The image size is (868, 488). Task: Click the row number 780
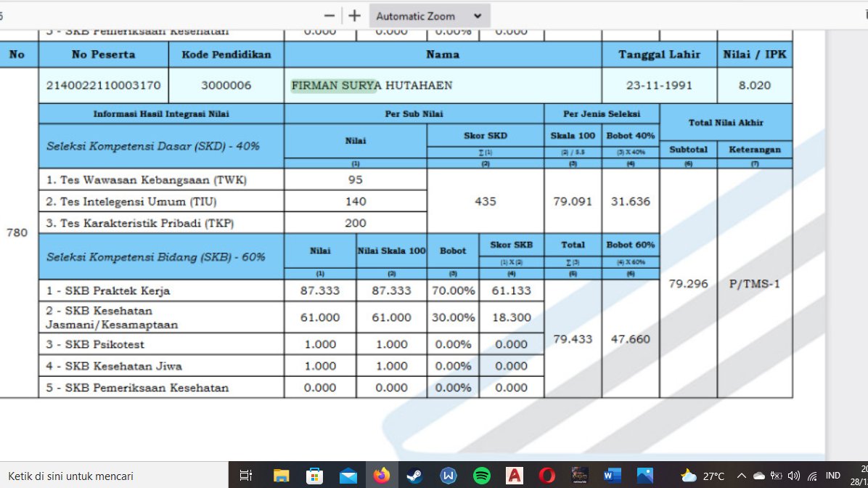click(17, 232)
